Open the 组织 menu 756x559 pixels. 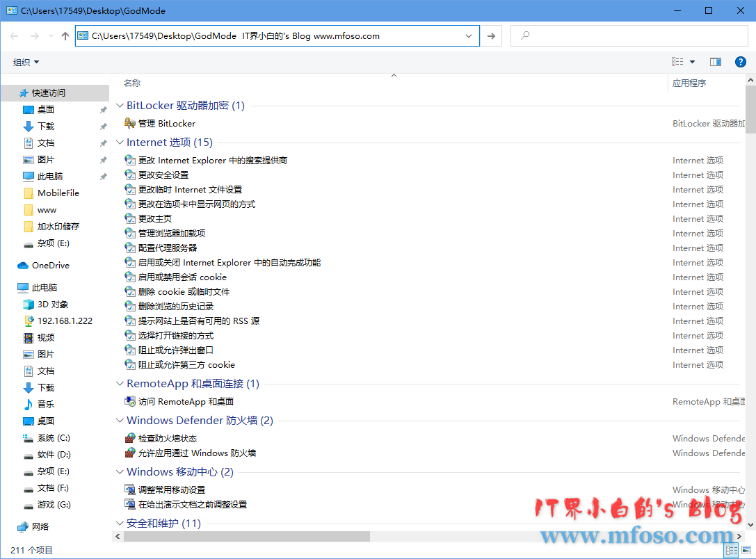(26, 62)
